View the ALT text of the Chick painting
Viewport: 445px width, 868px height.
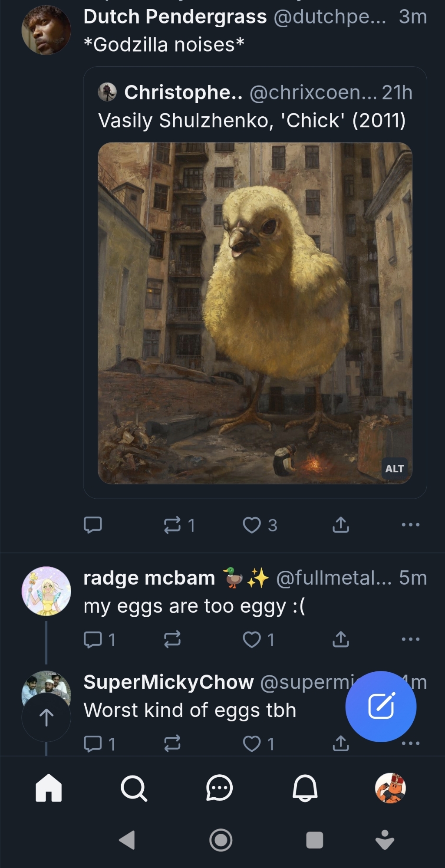[394, 469]
